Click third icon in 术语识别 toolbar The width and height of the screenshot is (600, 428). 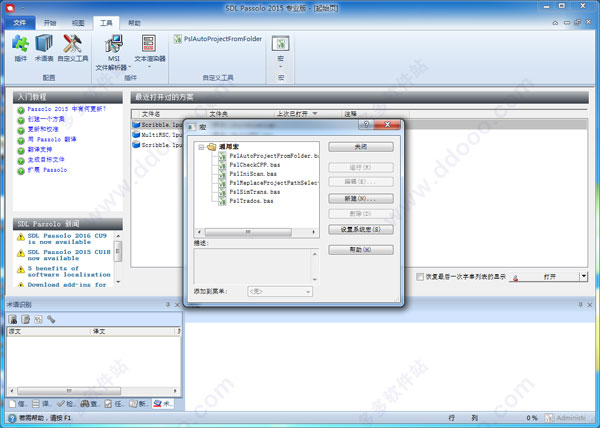pyautogui.click(x=38, y=319)
